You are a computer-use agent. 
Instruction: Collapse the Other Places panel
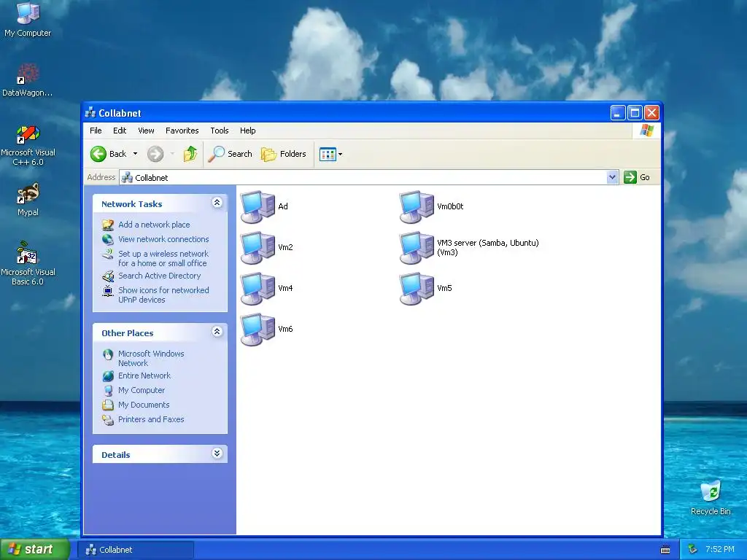point(217,332)
